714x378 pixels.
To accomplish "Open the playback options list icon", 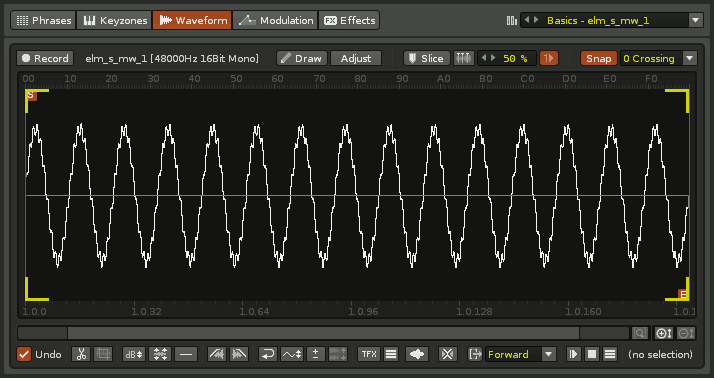I will [x=610, y=354].
